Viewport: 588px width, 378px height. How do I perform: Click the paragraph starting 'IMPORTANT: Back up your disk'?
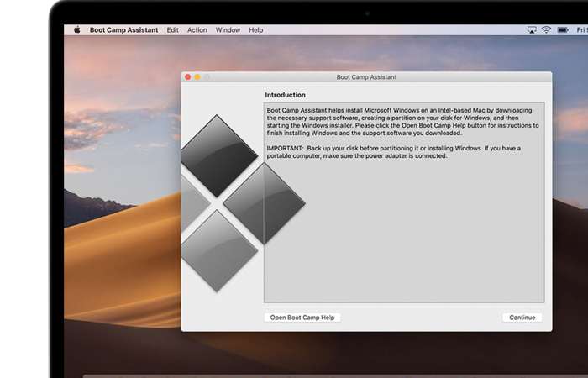(394, 152)
